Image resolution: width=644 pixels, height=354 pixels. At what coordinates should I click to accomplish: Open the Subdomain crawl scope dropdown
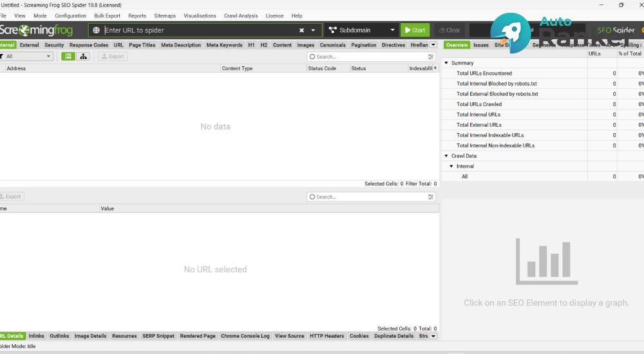pyautogui.click(x=361, y=30)
